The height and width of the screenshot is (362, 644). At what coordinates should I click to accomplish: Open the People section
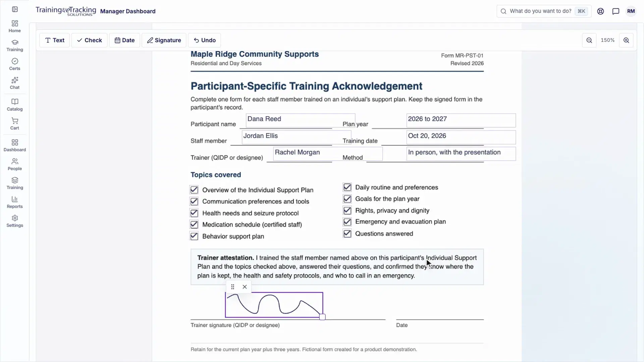(x=15, y=165)
